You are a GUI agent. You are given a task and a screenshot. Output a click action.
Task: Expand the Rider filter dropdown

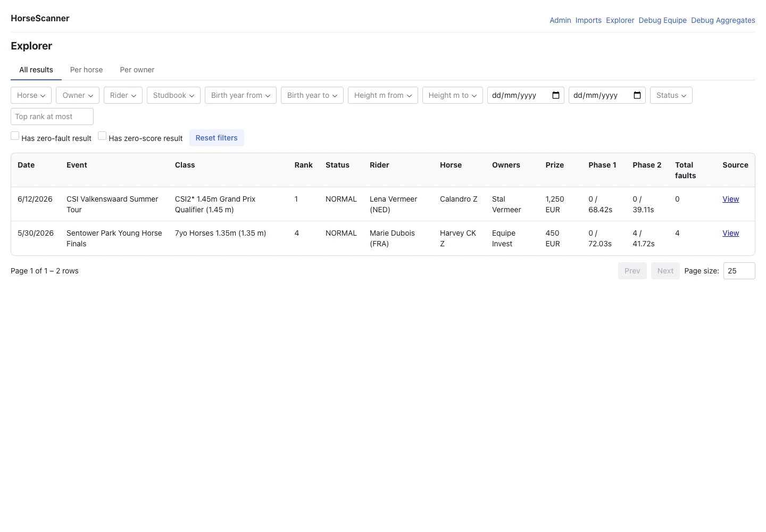pyautogui.click(x=123, y=95)
